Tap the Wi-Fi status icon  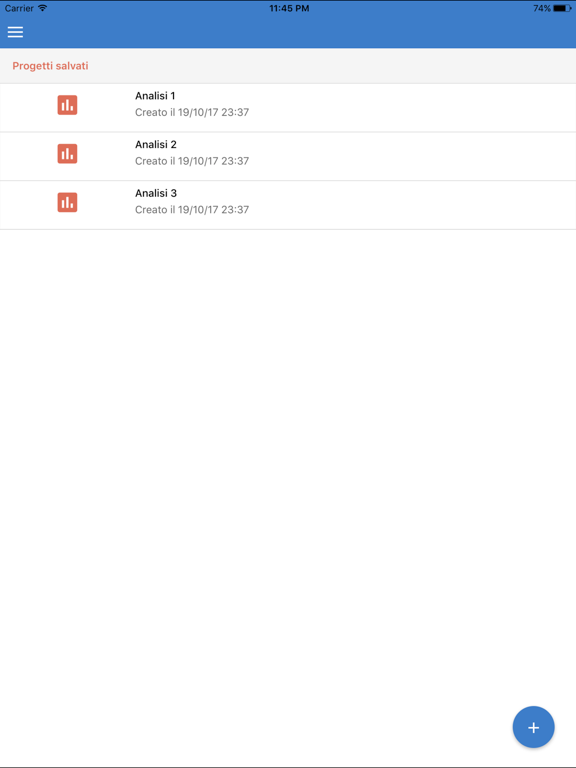tap(43, 8)
